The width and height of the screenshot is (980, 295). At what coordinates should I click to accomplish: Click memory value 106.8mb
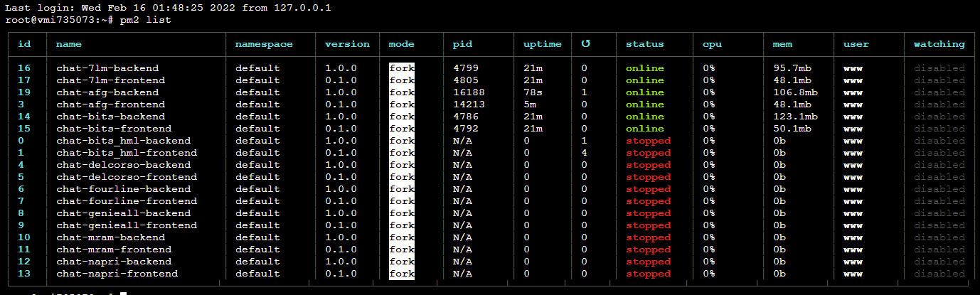[795, 92]
